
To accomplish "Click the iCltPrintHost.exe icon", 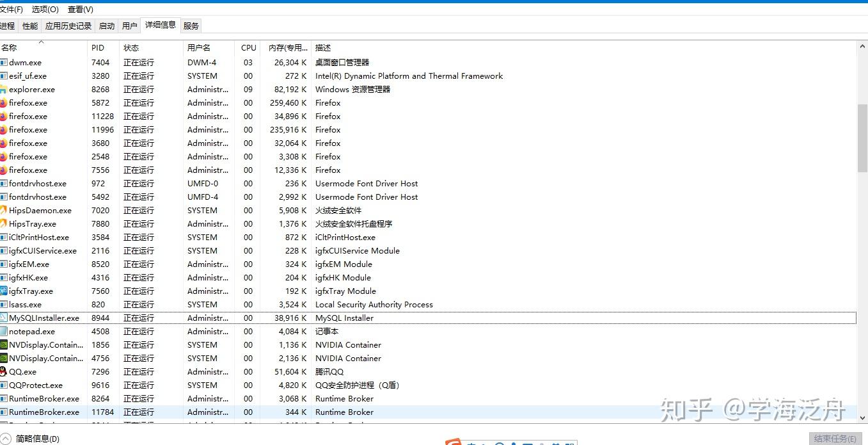I will click(3, 237).
